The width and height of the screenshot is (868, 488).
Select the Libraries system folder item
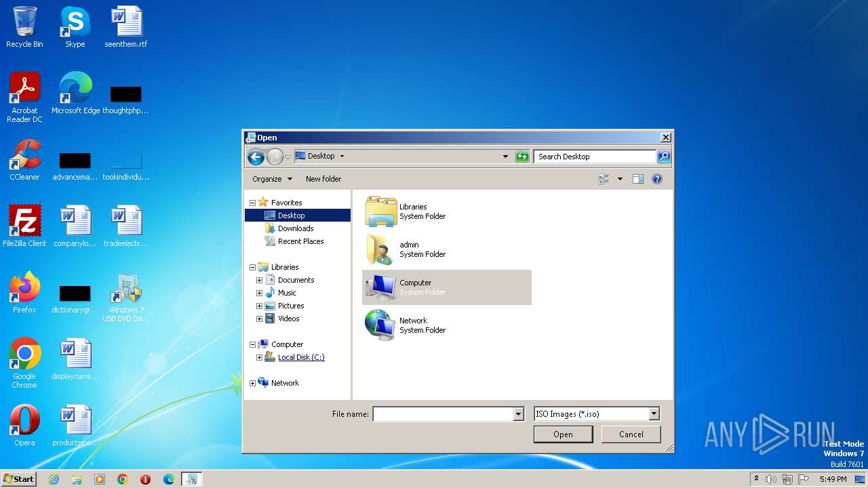(x=447, y=211)
